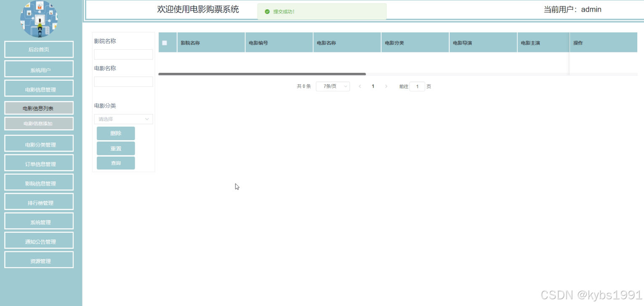Viewport: 644px width, 306px height.
Task: Click the 电影主演 column header
Action: (543, 43)
